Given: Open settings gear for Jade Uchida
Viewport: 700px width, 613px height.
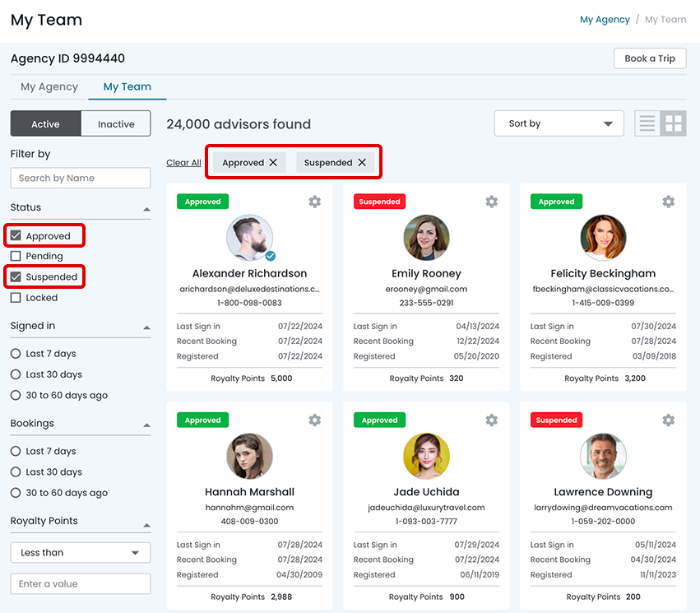Looking at the screenshot, I should [x=491, y=420].
